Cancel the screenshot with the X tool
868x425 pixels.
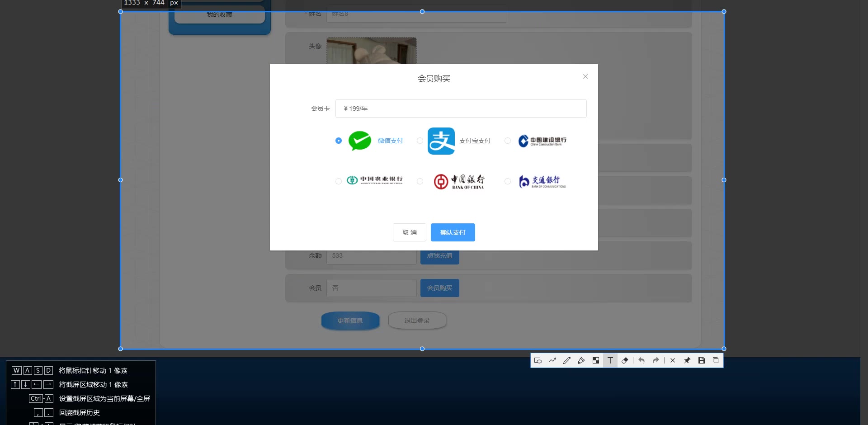point(673,360)
